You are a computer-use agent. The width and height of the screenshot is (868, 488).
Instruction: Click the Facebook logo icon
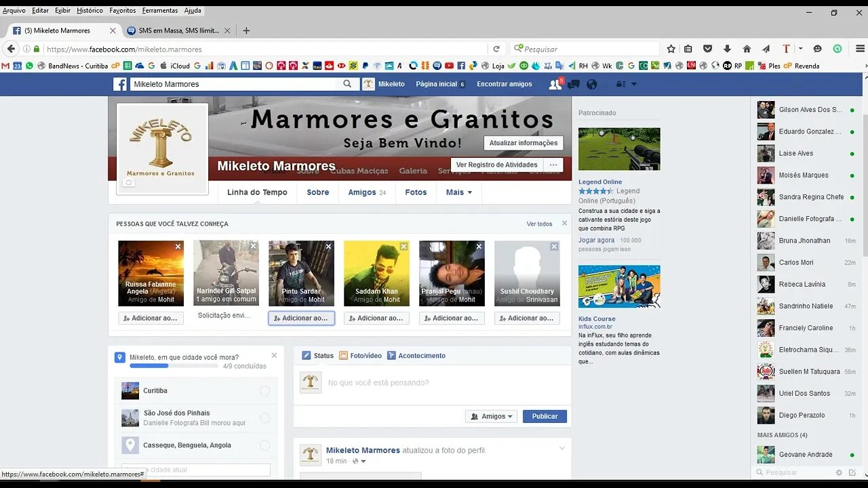pos(120,84)
